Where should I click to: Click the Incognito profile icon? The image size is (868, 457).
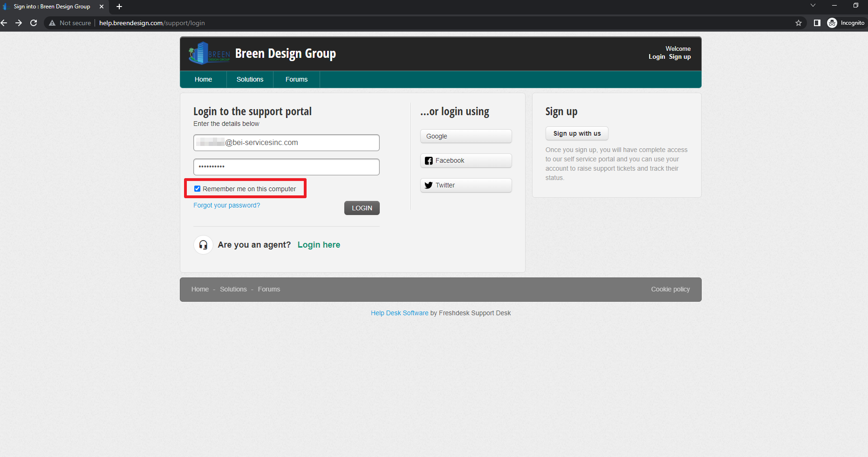tap(832, 23)
